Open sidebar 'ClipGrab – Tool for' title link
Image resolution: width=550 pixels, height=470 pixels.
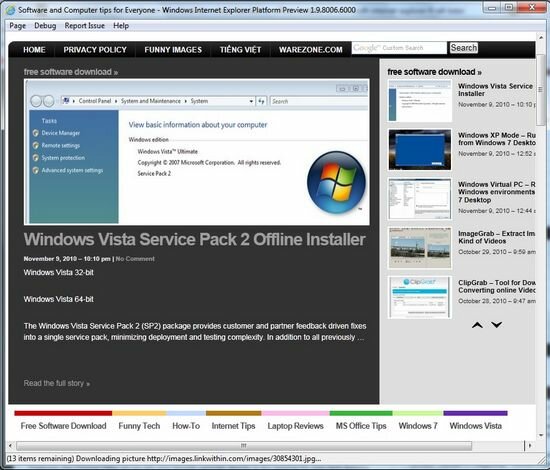pyautogui.click(x=497, y=287)
